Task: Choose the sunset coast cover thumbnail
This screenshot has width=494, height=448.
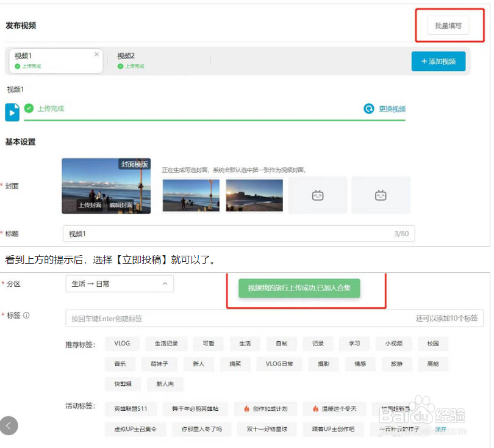Action: pos(254,195)
